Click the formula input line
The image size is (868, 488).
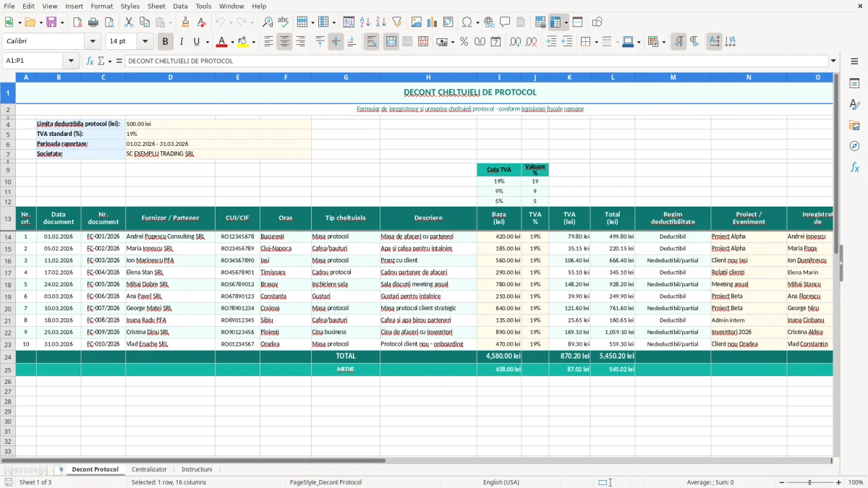[477, 61]
